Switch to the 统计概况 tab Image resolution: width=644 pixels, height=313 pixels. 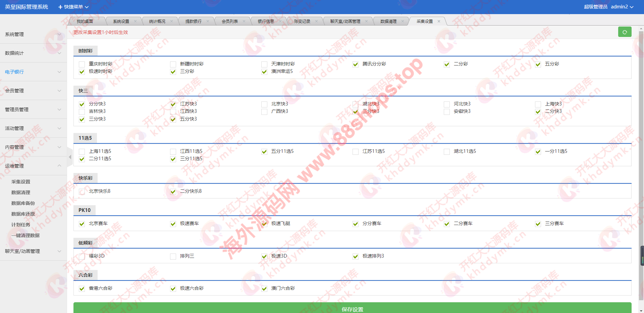[x=157, y=21]
